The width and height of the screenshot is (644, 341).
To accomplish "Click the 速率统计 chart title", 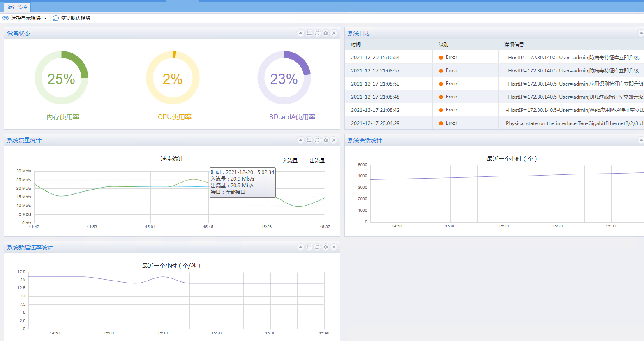I will [172, 159].
